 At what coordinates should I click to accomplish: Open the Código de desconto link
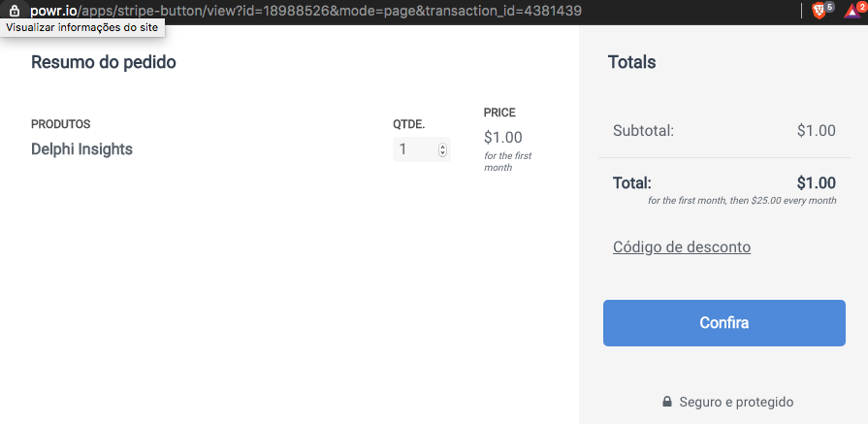682,246
